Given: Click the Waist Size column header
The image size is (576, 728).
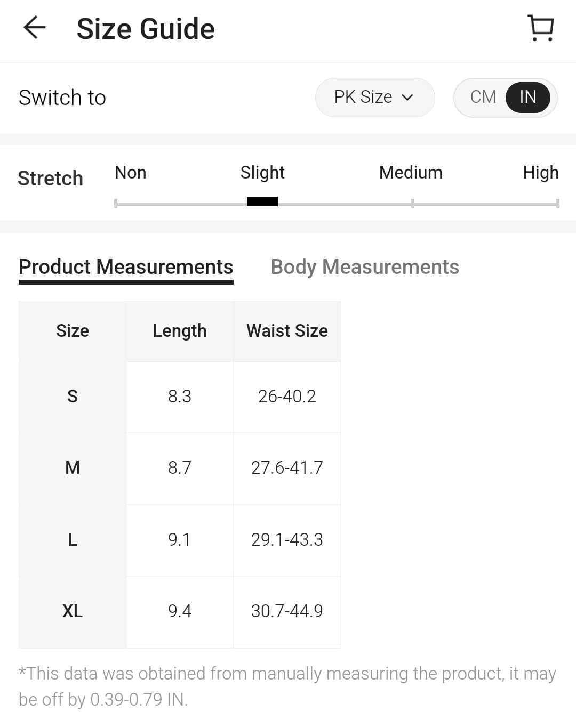Looking at the screenshot, I should [x=287, y=331].
